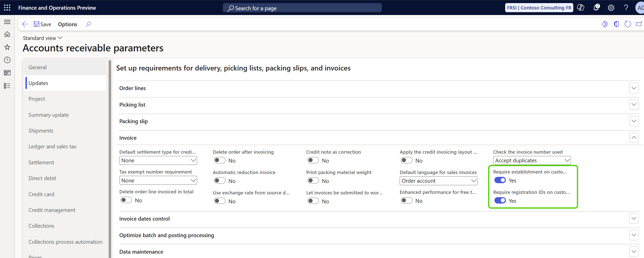Toggle Let invoices be submitted to workflow

(313, 201)
